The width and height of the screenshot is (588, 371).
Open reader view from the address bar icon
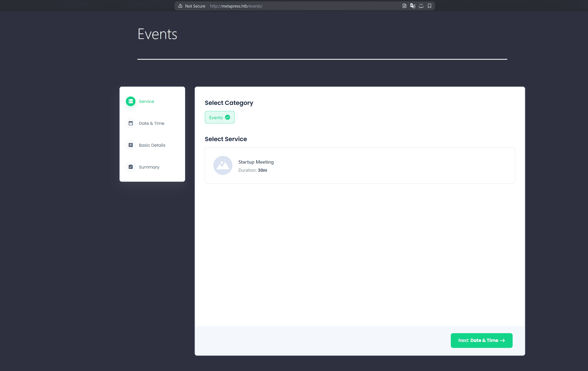tap(404, 6)
